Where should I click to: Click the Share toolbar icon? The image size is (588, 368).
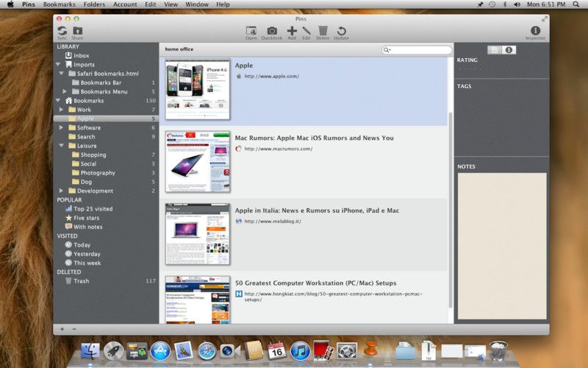coord(77,31)
